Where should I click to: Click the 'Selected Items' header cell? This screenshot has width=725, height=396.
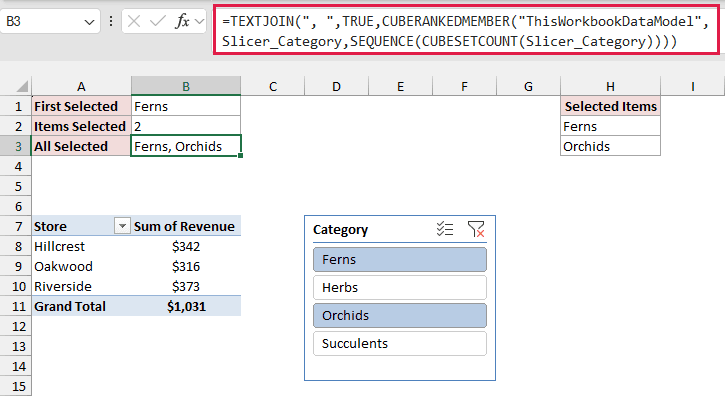(x=610, y=106)
